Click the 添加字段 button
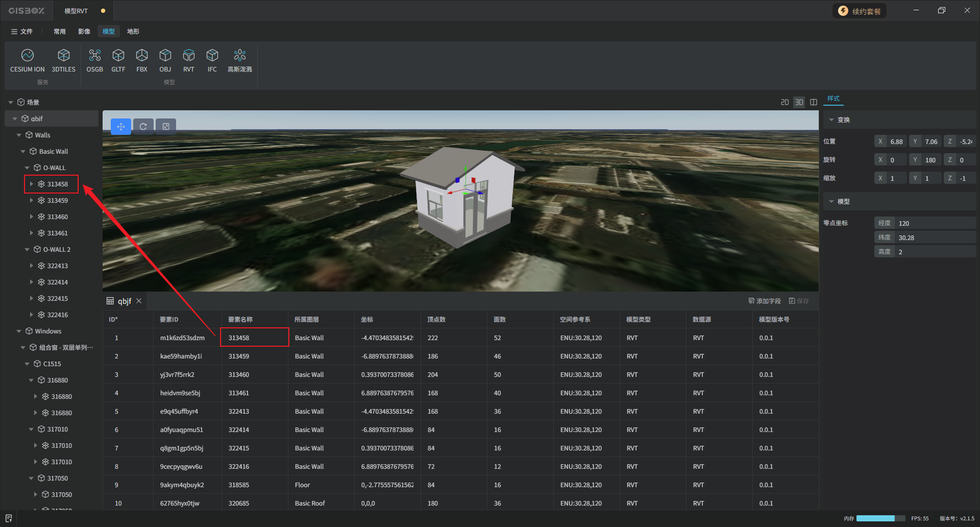The width and height of the screenshot is (980, 527). pos(764,301)
